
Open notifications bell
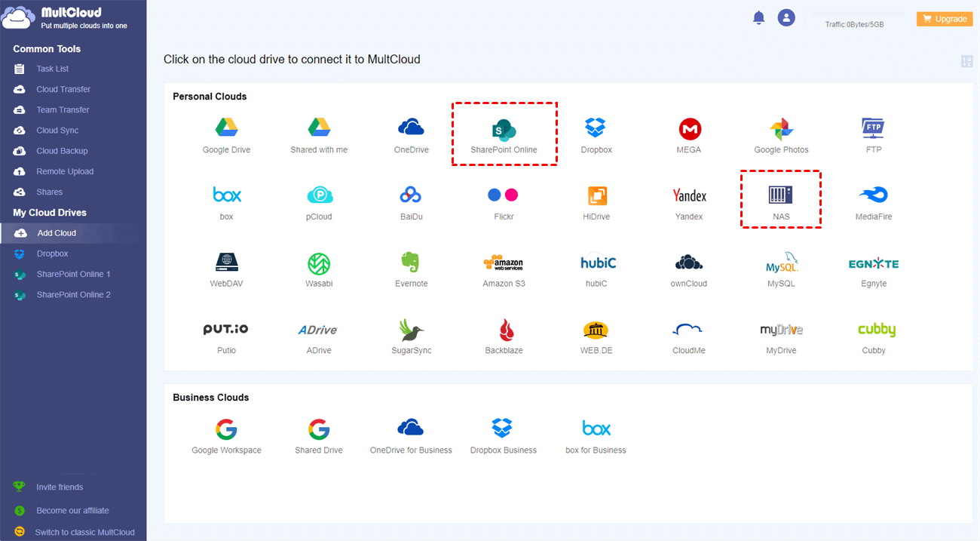tap(759, 17)
